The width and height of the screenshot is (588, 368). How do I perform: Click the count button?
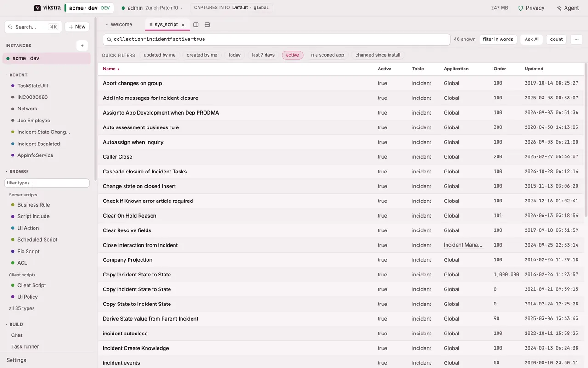pyautogui.click(x=556, y=40)
